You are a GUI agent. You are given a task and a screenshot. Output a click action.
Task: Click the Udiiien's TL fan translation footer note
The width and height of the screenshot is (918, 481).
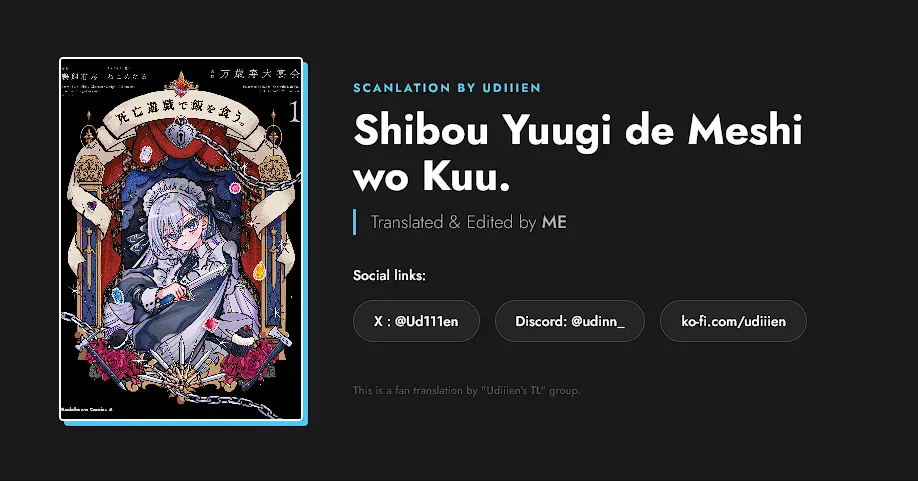467,390
